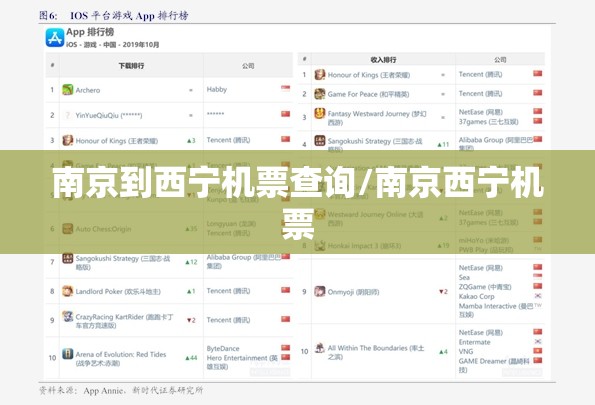Click the 'App 排行榜' title
595x405 pixels.
point(90,32)
